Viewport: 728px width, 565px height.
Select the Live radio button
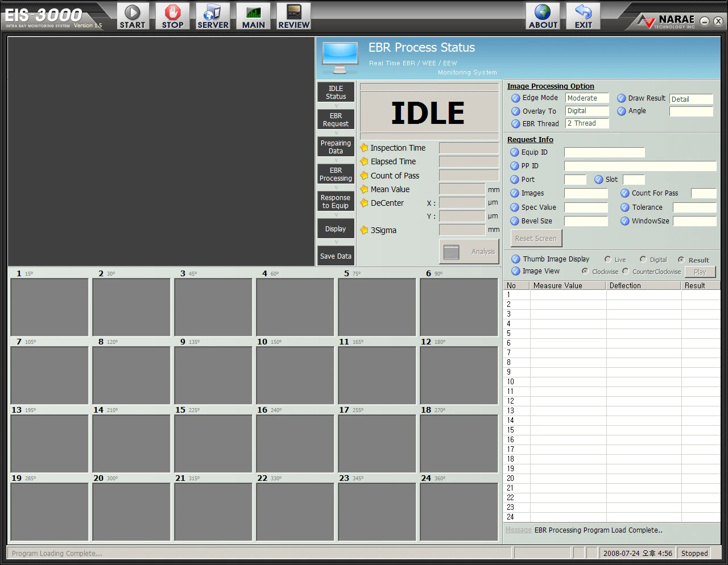608,259
